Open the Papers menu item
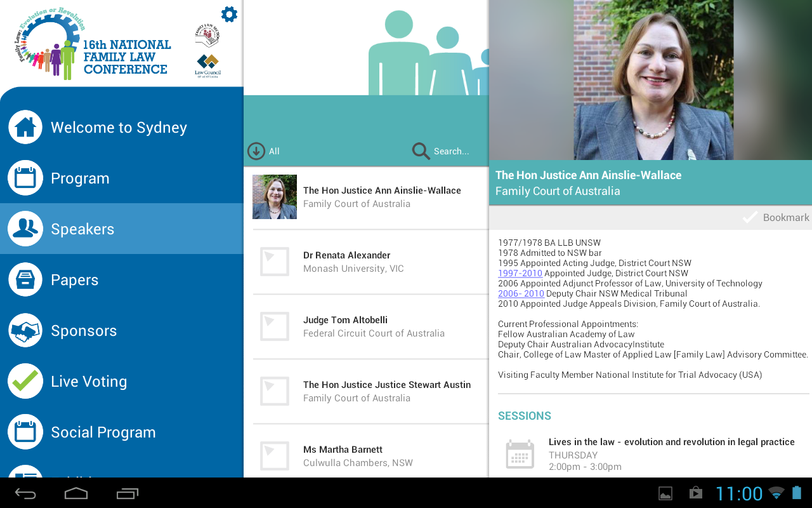 coord(122,279)
